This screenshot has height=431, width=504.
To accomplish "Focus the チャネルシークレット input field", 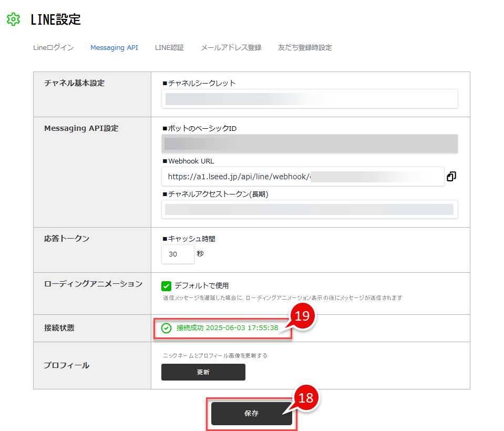I will (310, 99).
